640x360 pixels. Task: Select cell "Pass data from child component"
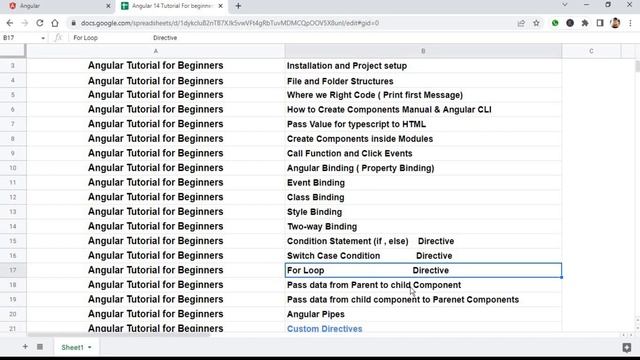coord(423,300)
